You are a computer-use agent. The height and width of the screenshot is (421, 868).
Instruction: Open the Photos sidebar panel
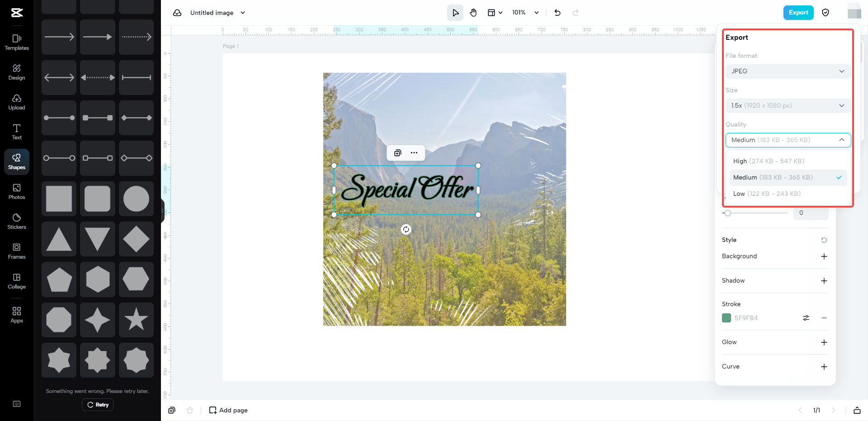[x=17, y=192]
